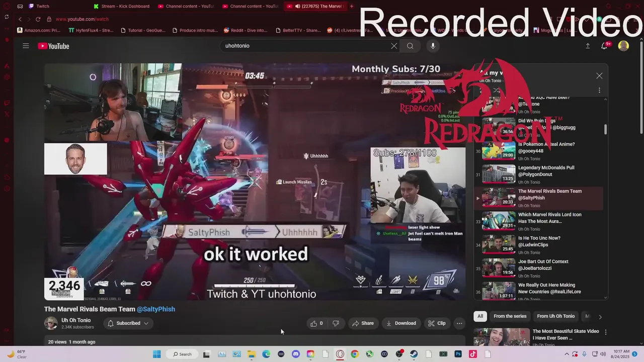
Task: Select the From Uh Oh Tonio chip
Action: coord(555,316)
